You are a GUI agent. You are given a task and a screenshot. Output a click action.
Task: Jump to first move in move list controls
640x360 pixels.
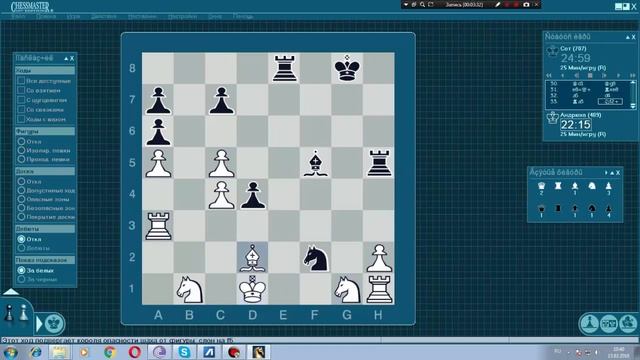[x=549, y=76]
